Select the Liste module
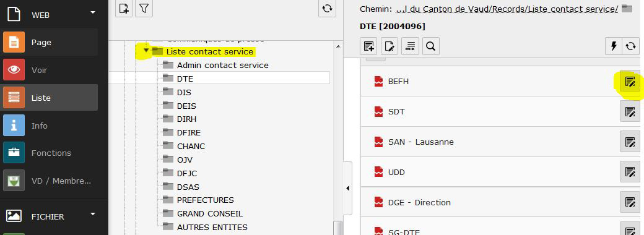The width and height of the screenshot is (644, 235). 49,98
